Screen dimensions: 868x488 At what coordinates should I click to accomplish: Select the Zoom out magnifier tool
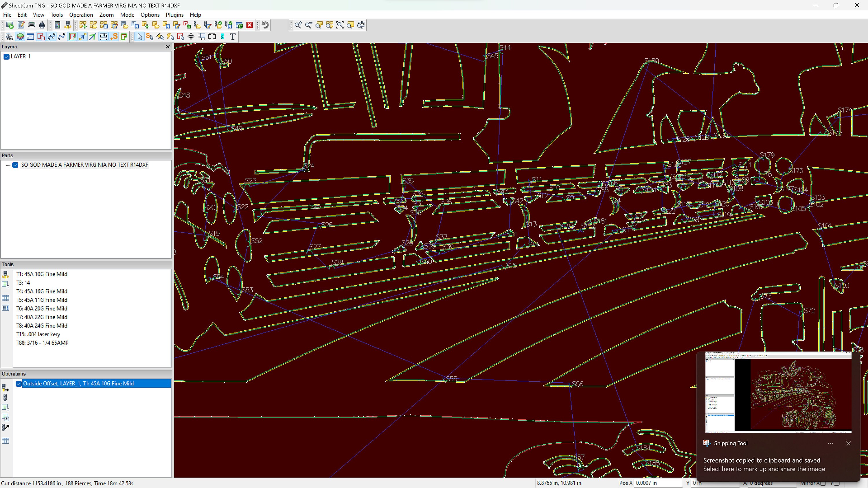pyautogui.click(x=308, y=25)
